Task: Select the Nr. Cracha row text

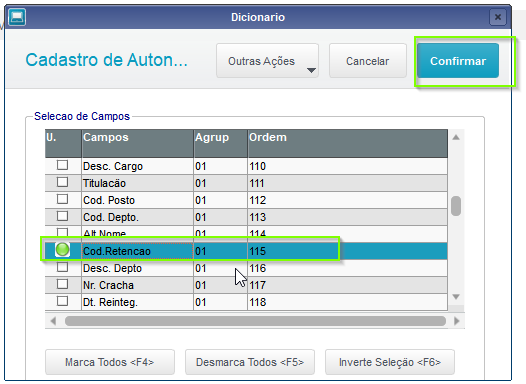Action: click(108, 285)
